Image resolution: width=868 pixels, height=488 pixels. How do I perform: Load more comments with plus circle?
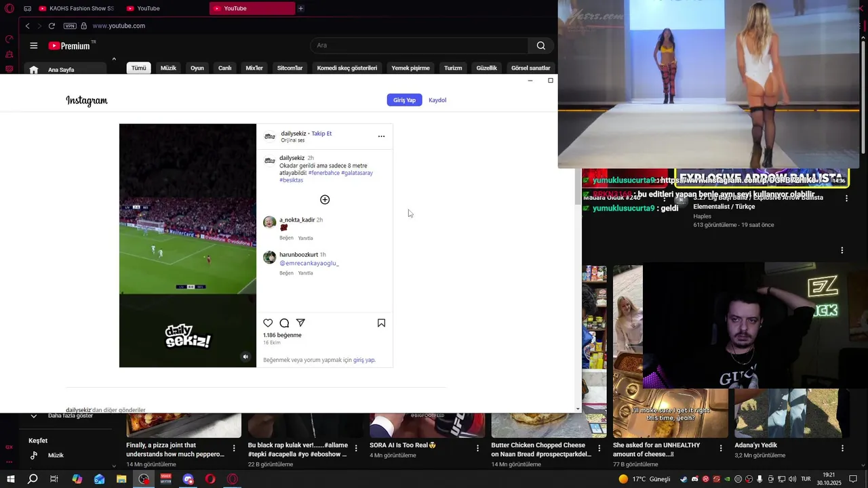click(325, 199)
